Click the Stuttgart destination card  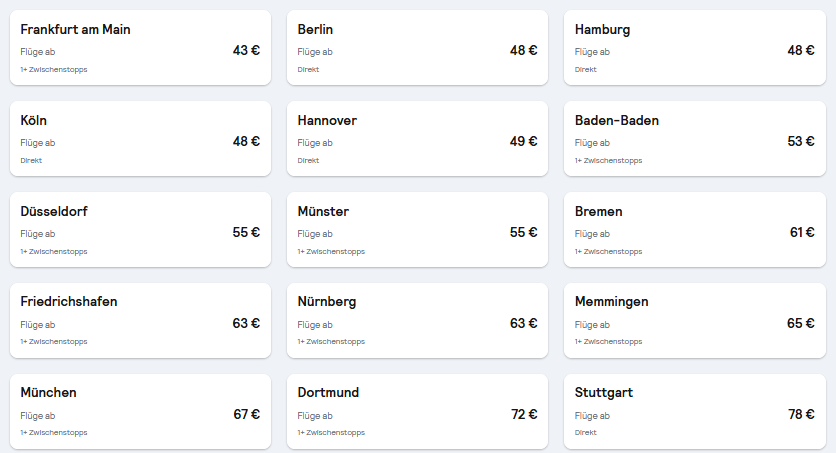click(694, 412)
